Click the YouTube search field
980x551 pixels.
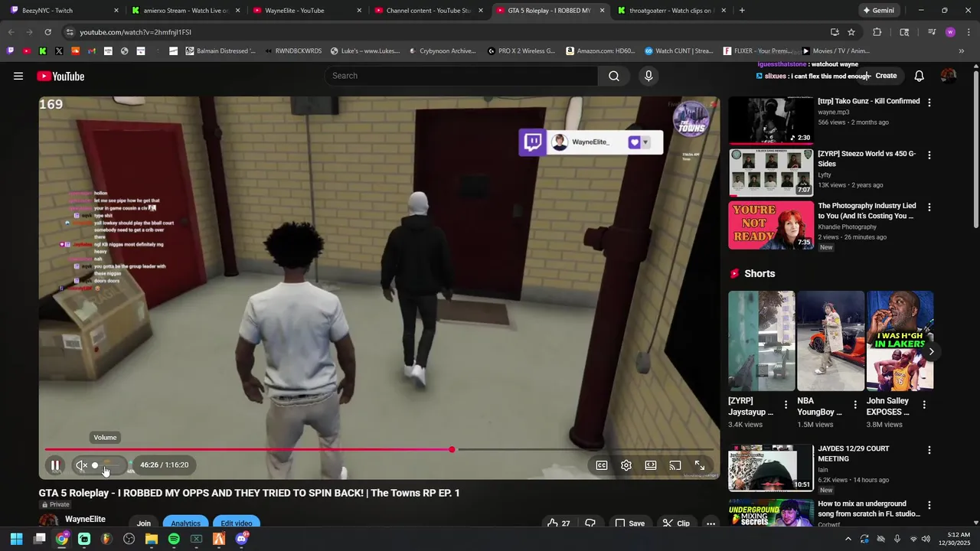click(x=462, y=76)
